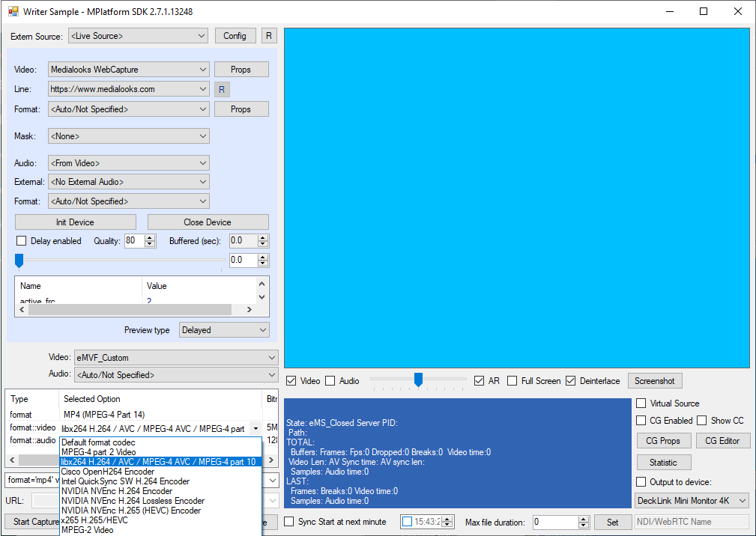The image size is (756, 536).
Task: Toggle the Full Screen checkbox
Action: tap(512, 380)
